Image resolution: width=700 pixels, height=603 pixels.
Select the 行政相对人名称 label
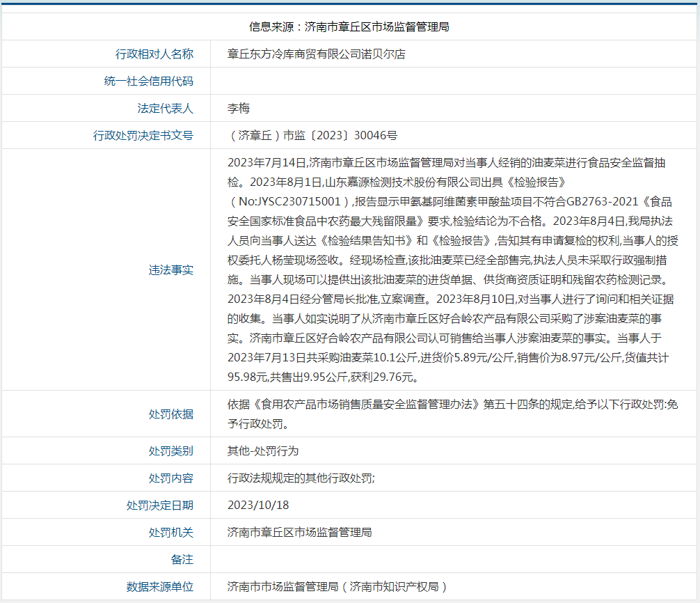coord(154,54)
